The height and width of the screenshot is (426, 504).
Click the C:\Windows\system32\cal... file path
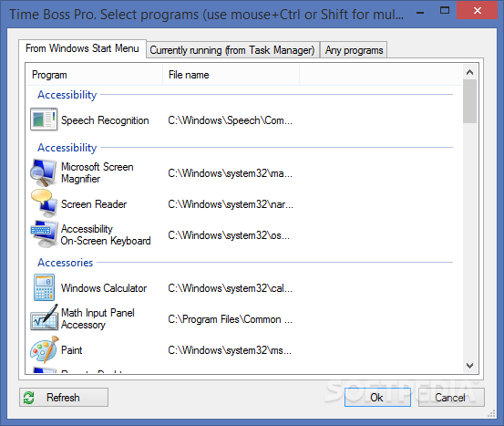pos(231,288)
